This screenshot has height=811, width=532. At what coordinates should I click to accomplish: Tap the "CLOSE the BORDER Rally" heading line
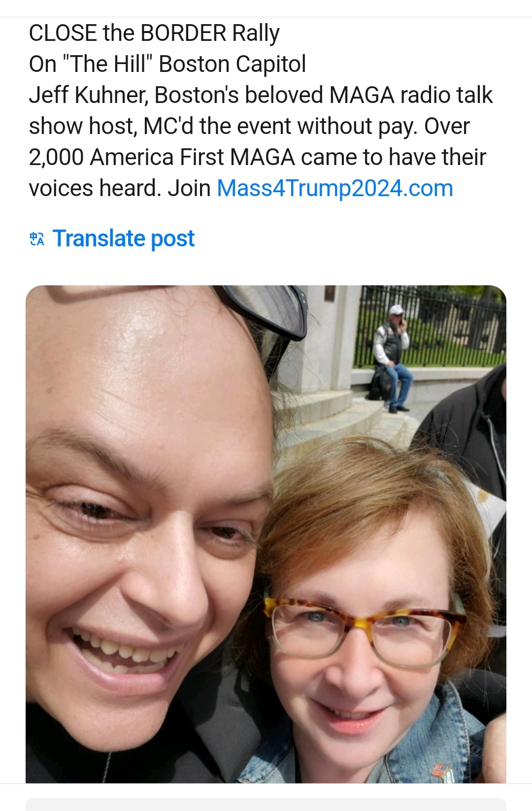coord(154,33)
